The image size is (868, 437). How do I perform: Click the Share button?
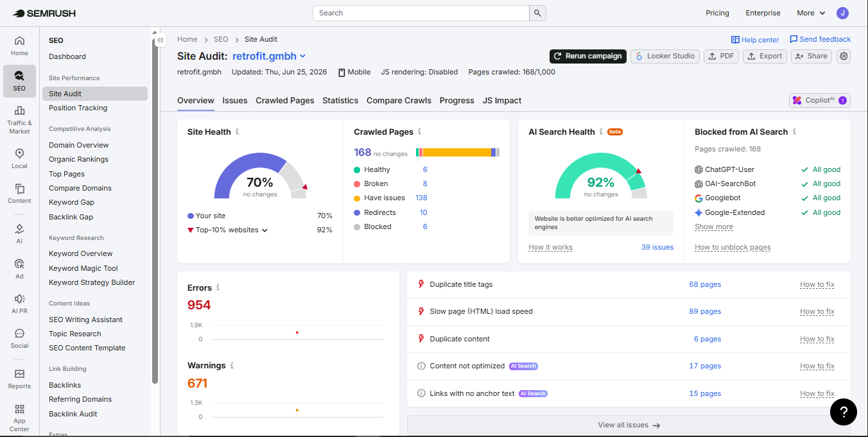(x=812, y=56)
